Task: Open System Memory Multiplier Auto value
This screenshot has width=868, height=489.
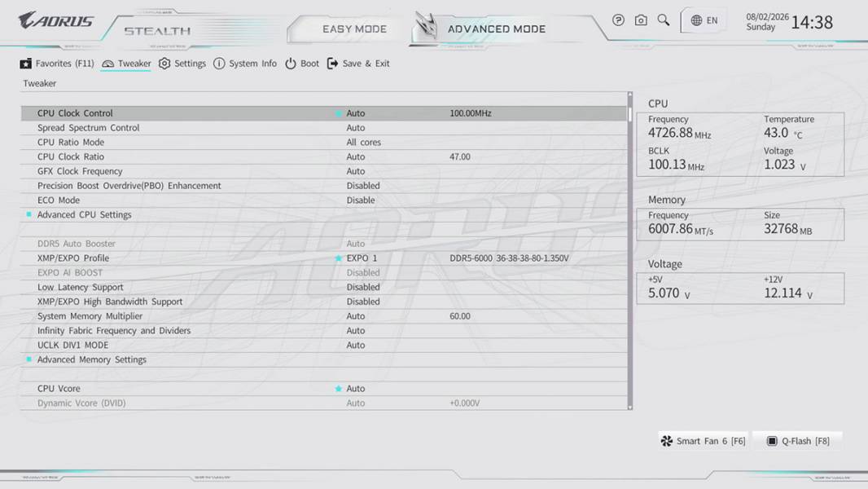Action: pyautogui.click(x=355, y=315)
